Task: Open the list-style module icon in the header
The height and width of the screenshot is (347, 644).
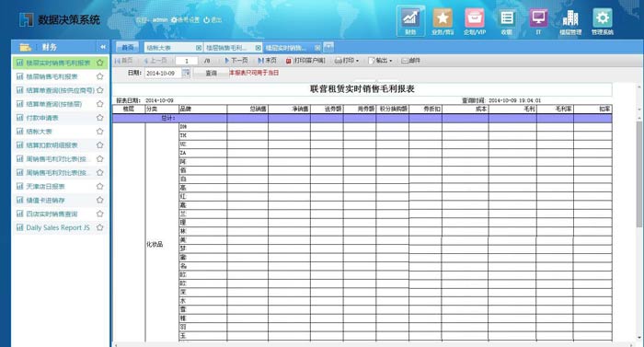Action: coord(506,21)
